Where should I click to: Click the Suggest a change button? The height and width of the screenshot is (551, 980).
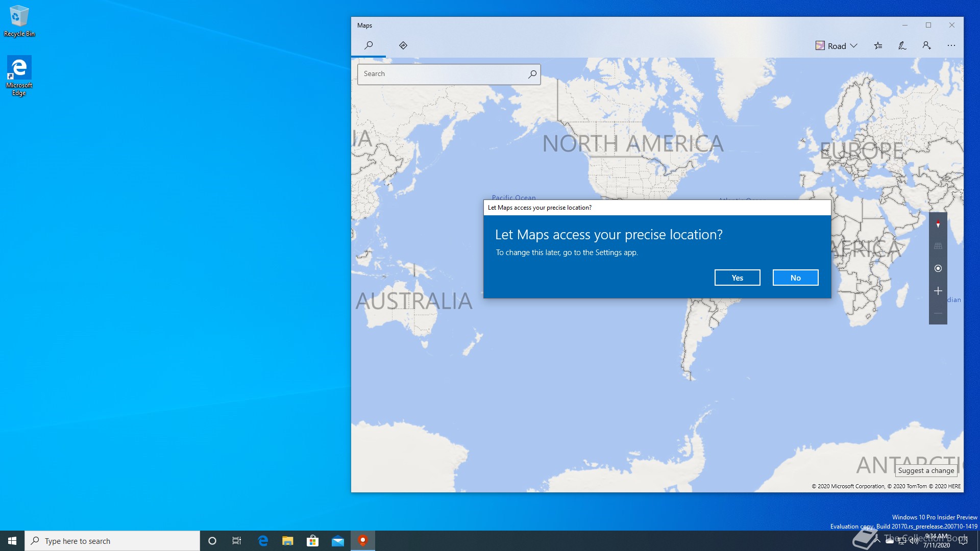(x=926, y=470)
